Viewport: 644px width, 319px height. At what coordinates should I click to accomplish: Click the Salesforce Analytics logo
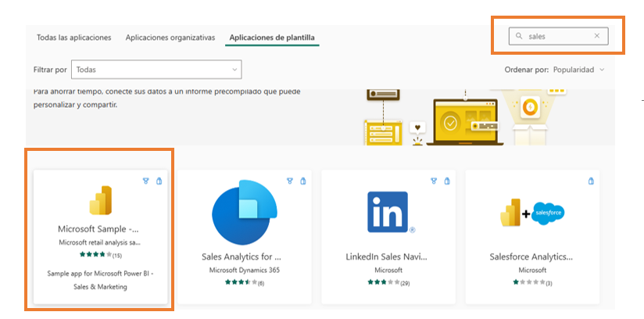point(533,212)
